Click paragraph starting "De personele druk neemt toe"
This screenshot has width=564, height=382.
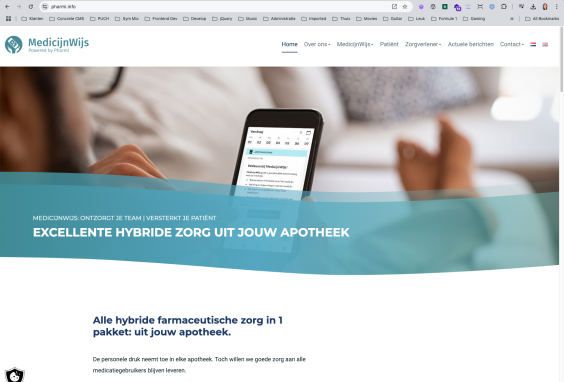coord(199,365)
